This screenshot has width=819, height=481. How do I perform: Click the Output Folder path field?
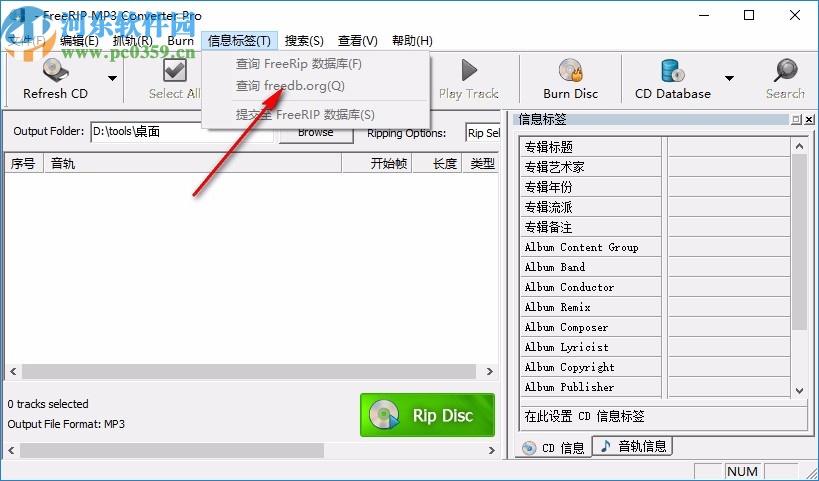pyautogui.click(x=182, y=132)
